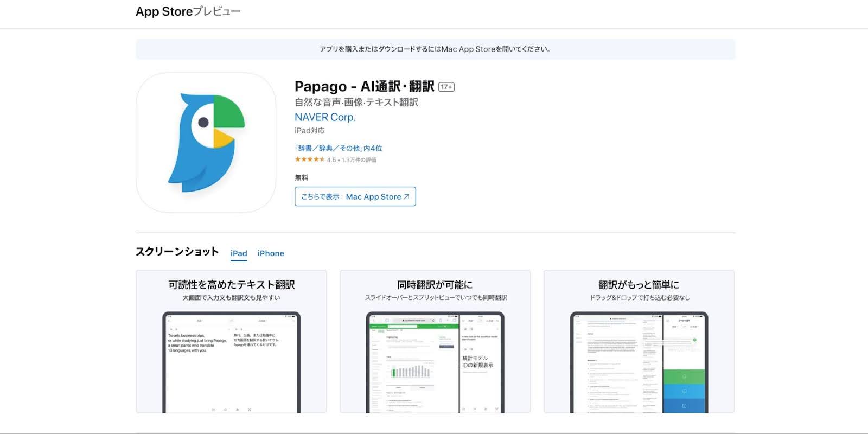Open the 可読性を高めたテキスト翻訳 screenshot
This screenshot has height=434, width=868.
click(x=231, y=342)
